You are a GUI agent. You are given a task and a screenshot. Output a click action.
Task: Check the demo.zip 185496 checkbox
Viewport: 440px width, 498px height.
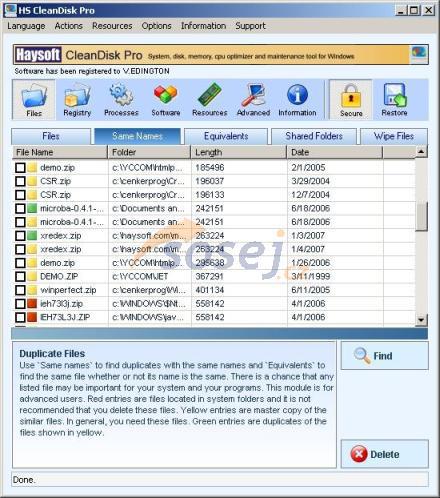tap(20, 168)
